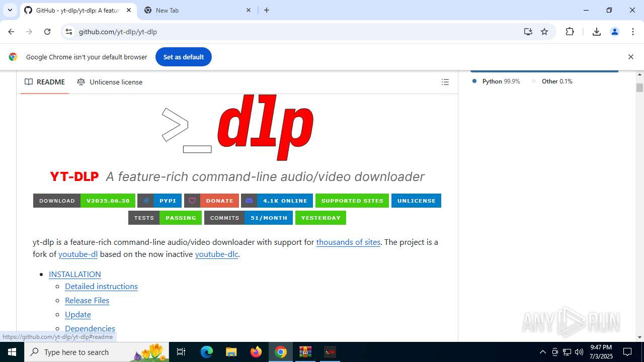The image size is (644, 362).
Task: Click the page vertical scrollbar thumb
Action: pos(639,87)
